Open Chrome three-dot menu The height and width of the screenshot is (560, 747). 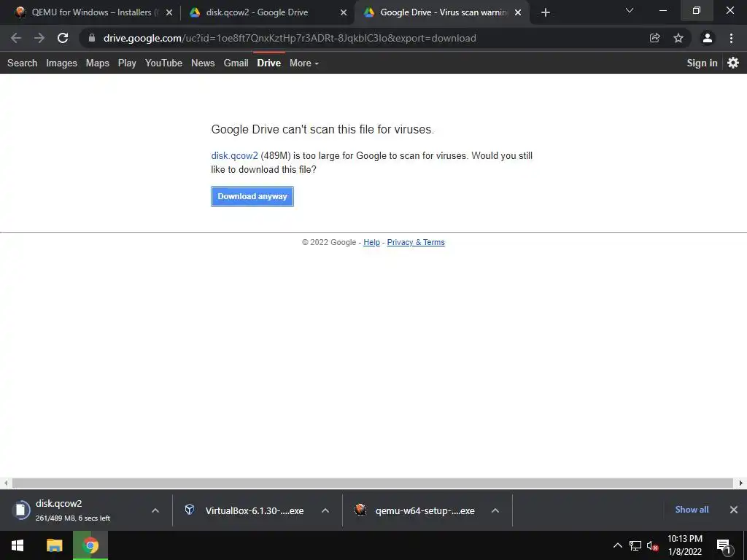click(x=731, y=38)
